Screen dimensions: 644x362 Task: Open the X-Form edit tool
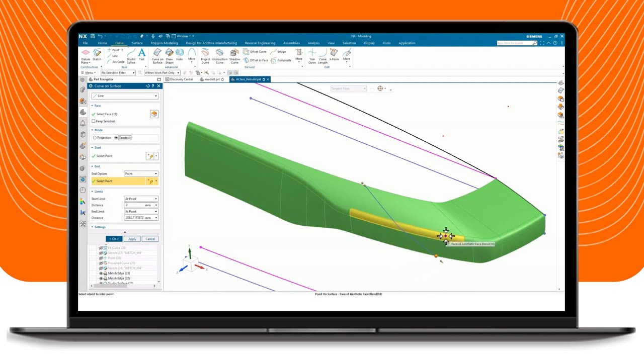click(334, 55)
